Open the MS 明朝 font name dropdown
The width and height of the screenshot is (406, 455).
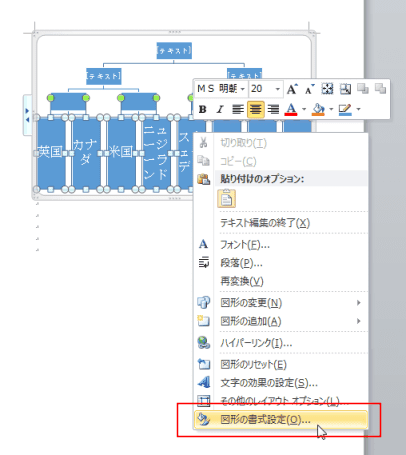pyautogui.click(x=242, y=89)
